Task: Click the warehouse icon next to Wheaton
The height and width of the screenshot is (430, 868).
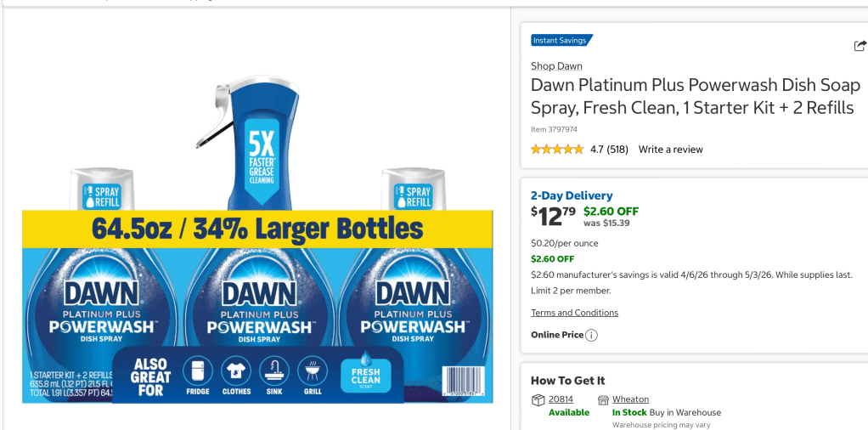Action: pos(603,399)
